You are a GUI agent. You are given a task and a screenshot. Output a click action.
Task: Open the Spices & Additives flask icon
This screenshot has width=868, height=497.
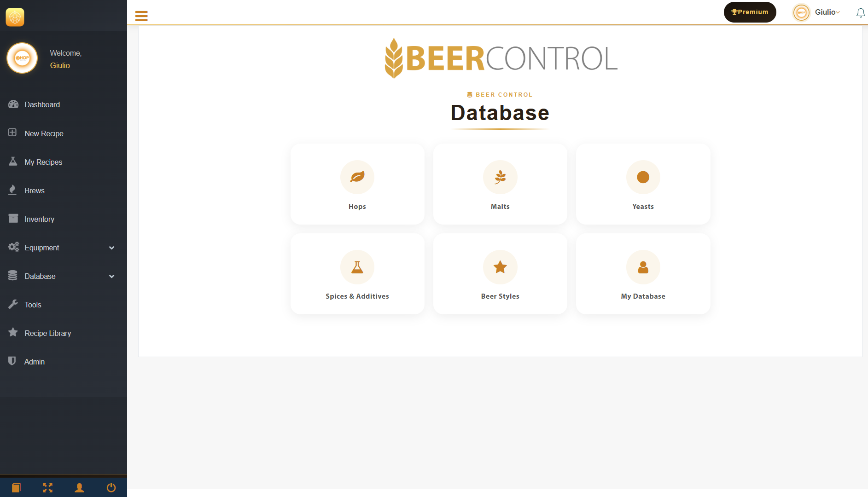[357, 267]
